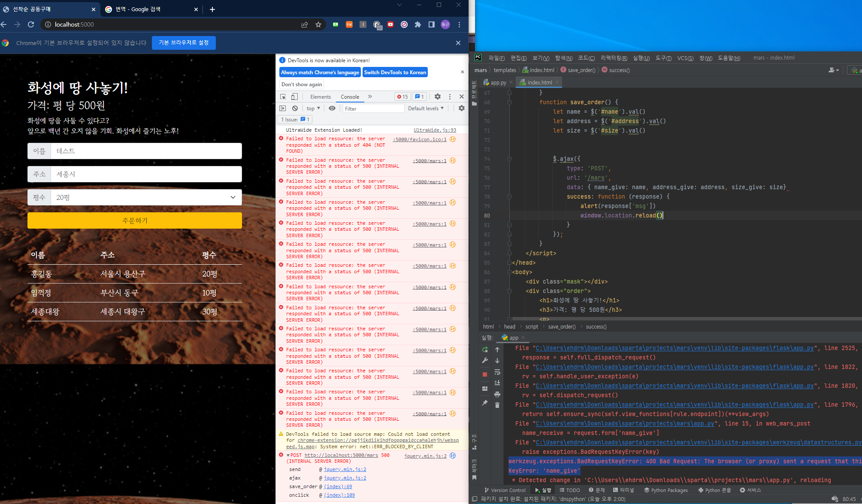Open Version Control tool window
This screenshot has width=862, height=504.
pyautogui.click(x=505, y=490)
